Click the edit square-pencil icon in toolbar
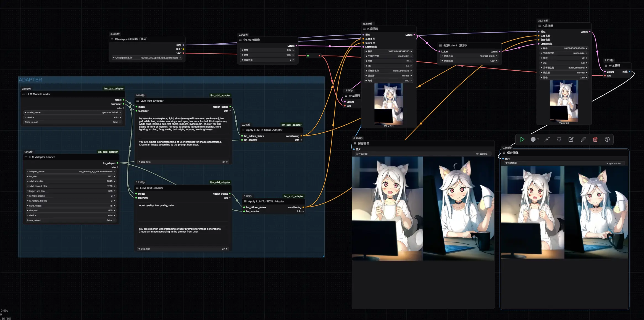This screenshot has width=644, height=320. pyautogui.click(x=571, y=139)
